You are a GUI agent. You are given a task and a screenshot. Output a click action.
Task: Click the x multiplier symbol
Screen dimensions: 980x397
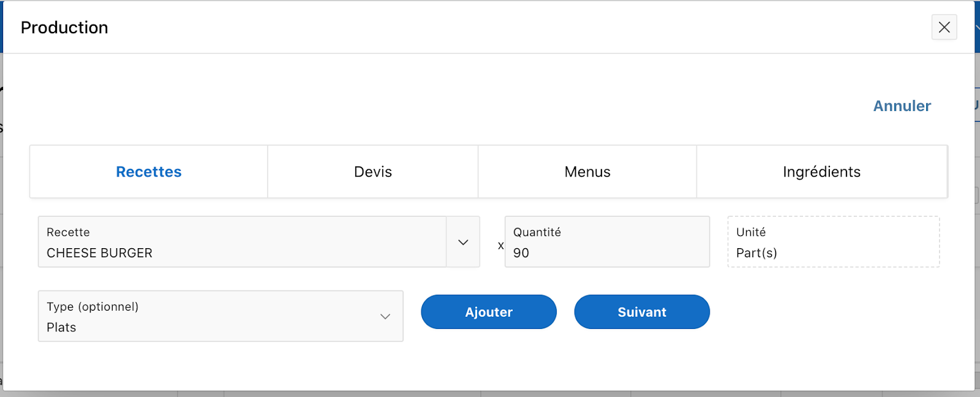[x=501, y=246]
